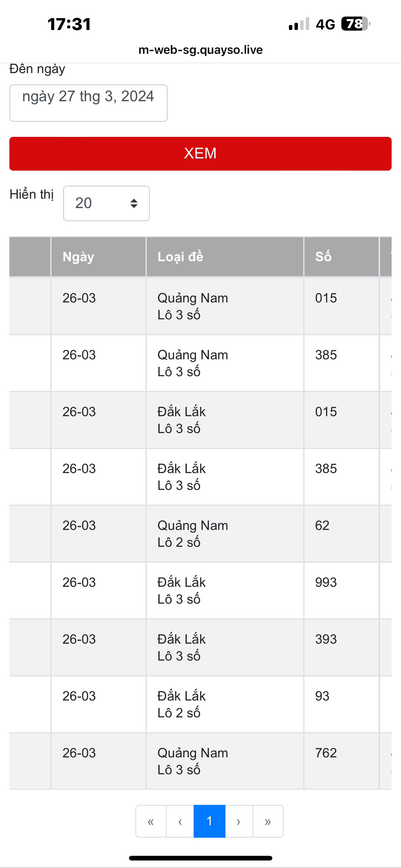Tap the cellular signal bars icon
The width and height of the screenshot is (401, 868).
coord(299,24)
